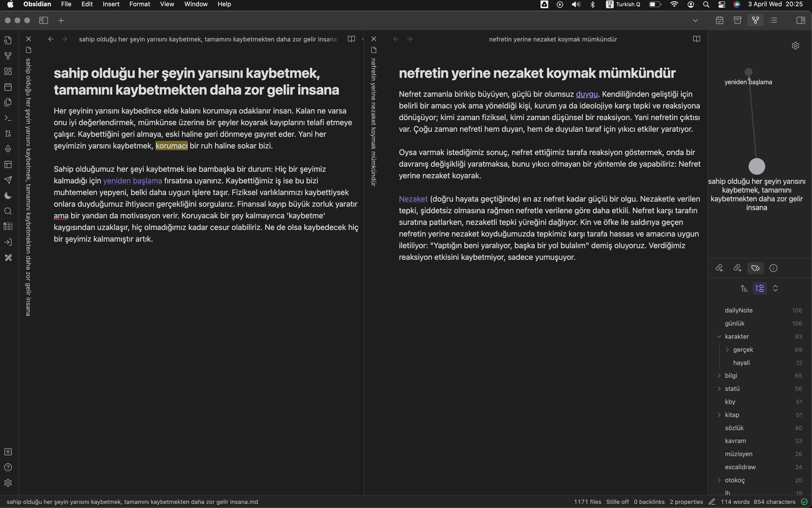Image resolution: width=812 pixels, height=508 pixels.
Task: Select the dailyNote tag
Action: pos(739,310)
